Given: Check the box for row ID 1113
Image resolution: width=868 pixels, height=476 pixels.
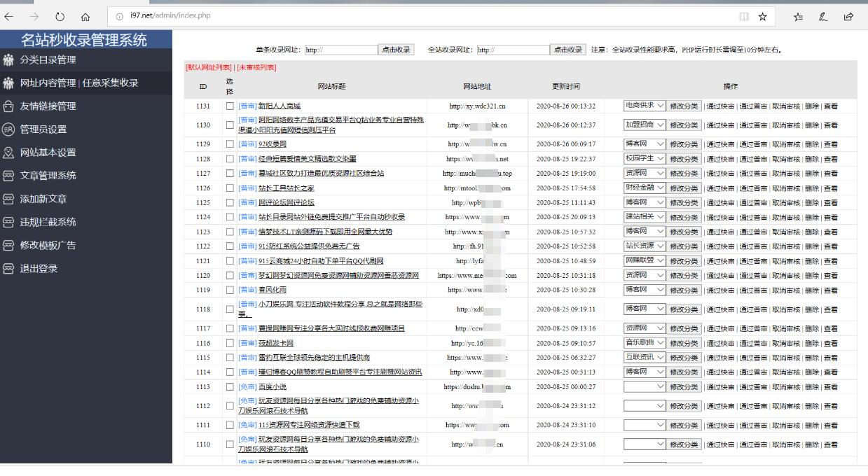Looking at the screenshot, I should pyautogui.click(x=230, y=387).
